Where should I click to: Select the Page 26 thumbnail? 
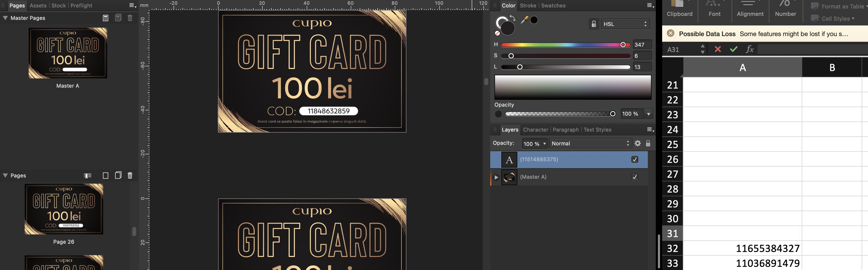point(64,209)
